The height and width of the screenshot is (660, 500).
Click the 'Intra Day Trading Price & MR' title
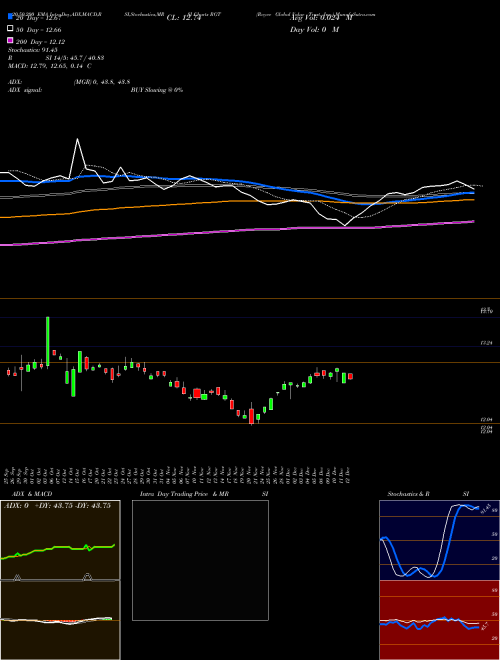tap(184, 494)
